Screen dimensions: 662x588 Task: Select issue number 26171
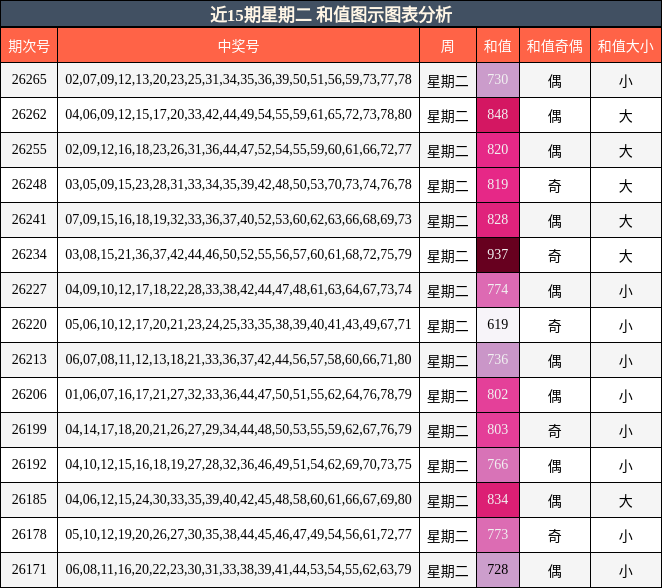[x=29, y=570]
